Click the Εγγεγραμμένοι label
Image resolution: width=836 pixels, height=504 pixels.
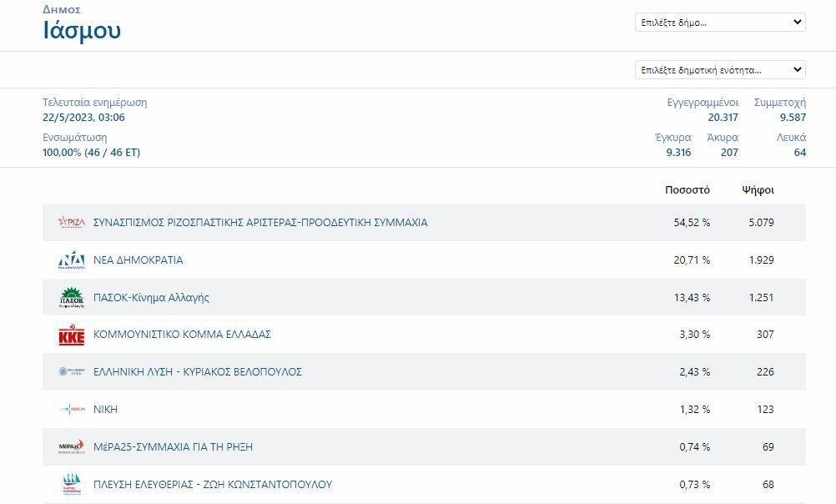[x=703, y=103]
